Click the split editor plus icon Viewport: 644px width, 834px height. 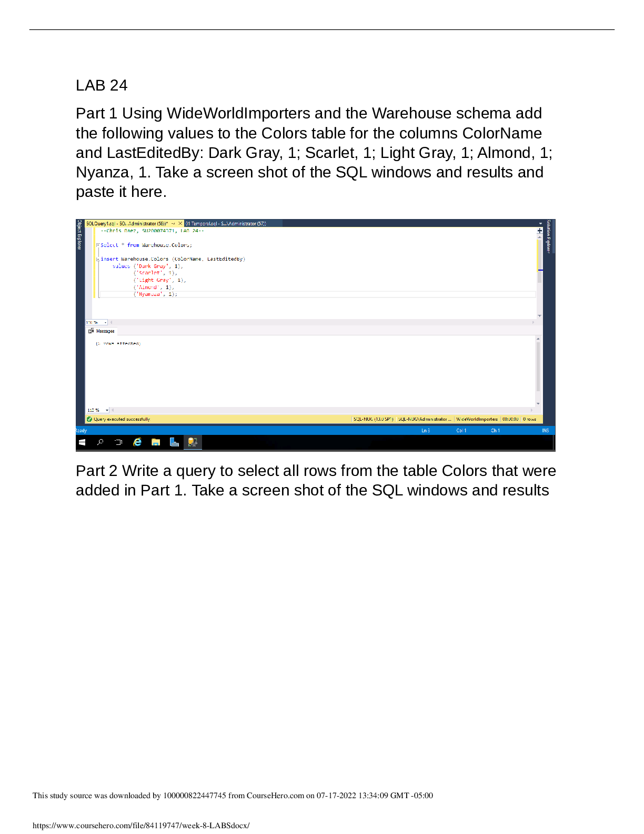point(539,231)
